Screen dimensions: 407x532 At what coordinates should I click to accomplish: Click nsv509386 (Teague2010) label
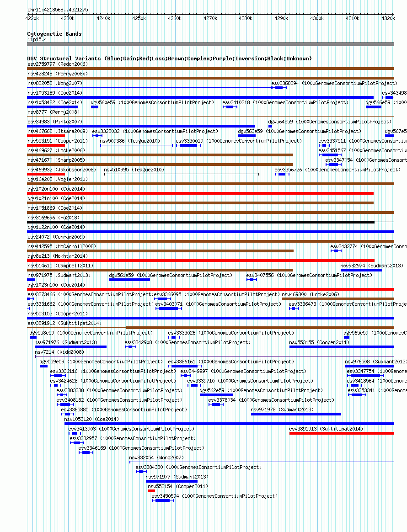[x=130, y=141]
